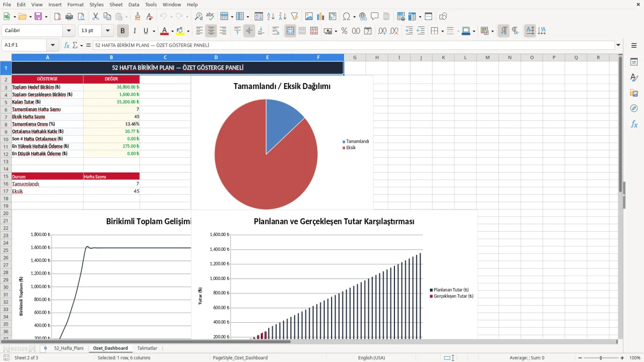Viewport: 644px width, 362px height.
Task: Toggle the AutoFilter funnel icon
Action: [295, 17]
